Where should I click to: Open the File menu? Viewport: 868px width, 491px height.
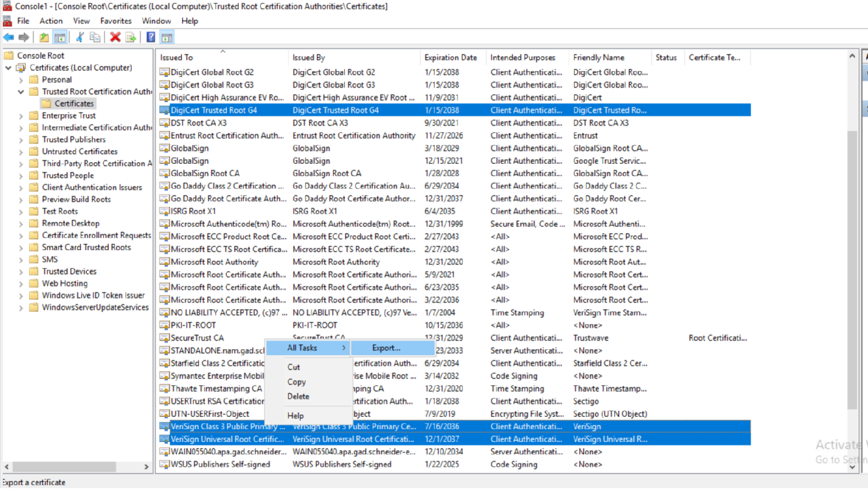tap(23, 21)
